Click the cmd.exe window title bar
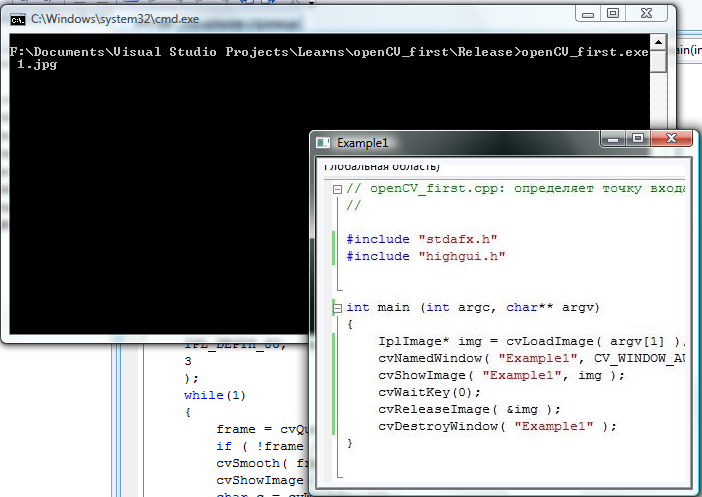The image size is (702, 497). [x=300, y=17]
